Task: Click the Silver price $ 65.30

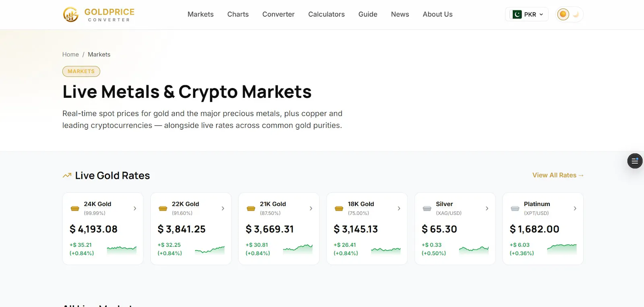Action: [x=440, y=229]
